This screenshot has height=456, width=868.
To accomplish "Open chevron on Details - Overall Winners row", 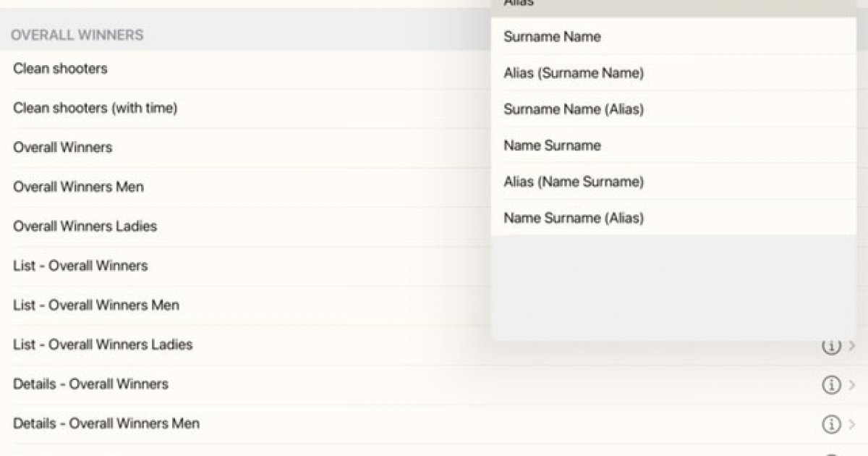I will pos(851,385).
